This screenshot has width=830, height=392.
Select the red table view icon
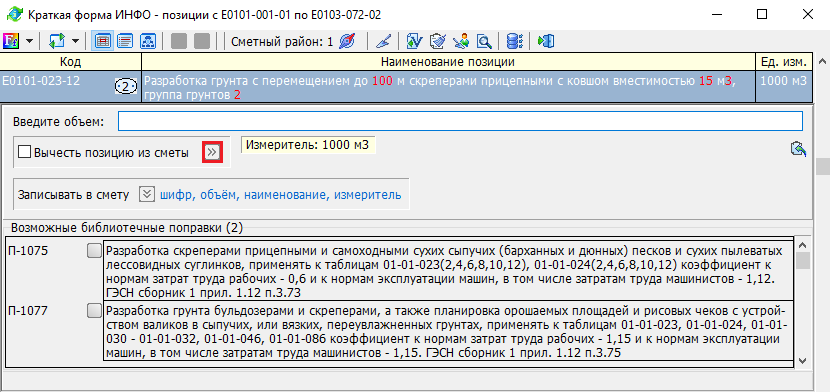tap(103, 41)
